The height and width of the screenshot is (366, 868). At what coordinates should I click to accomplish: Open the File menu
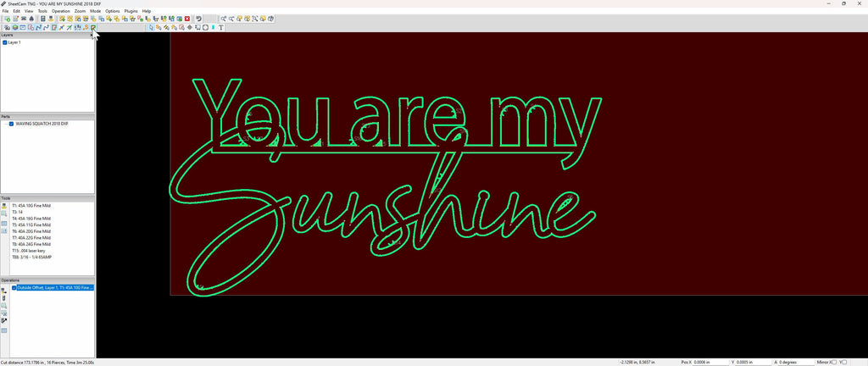coord(6,11)
